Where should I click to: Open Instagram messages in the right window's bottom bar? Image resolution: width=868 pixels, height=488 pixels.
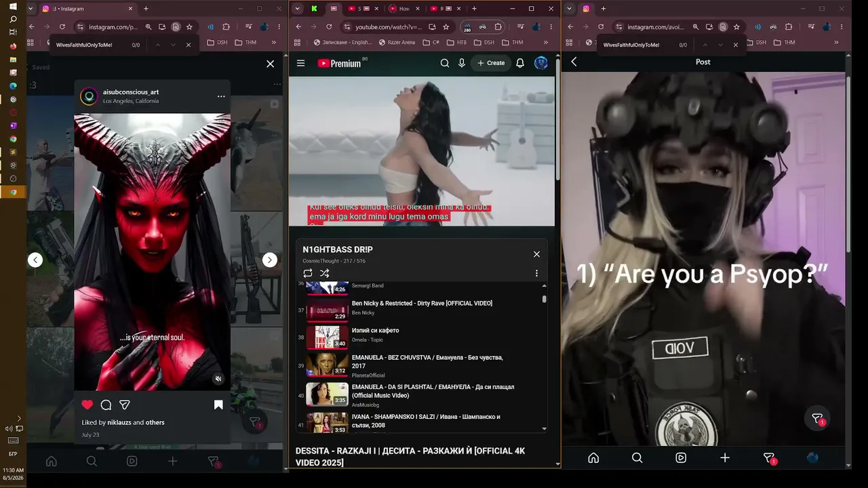pos(769,458)
